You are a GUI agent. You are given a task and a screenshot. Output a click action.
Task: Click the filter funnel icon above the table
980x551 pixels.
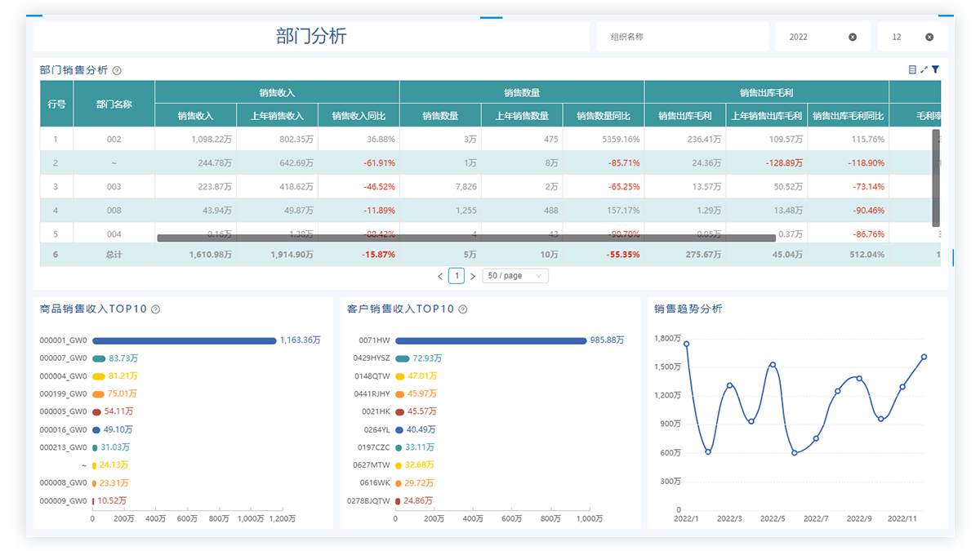[935, 70]
